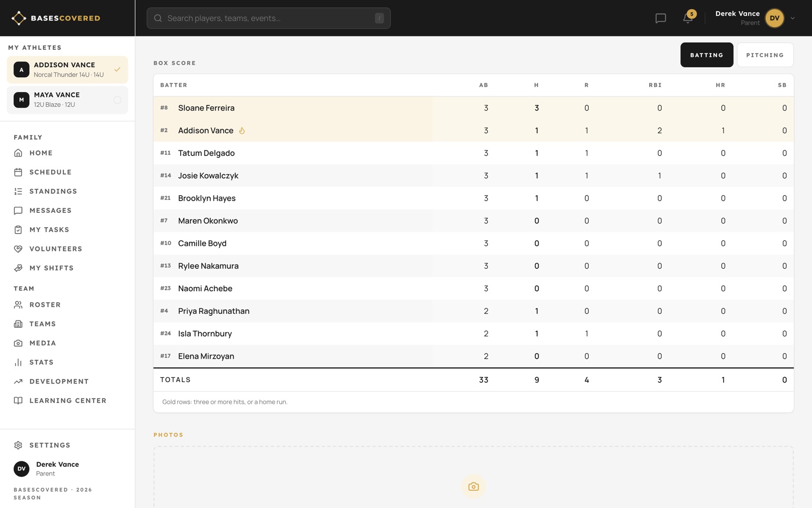
Task: Focus the search players, teams, events field
Action: click(x=268, y=18)
